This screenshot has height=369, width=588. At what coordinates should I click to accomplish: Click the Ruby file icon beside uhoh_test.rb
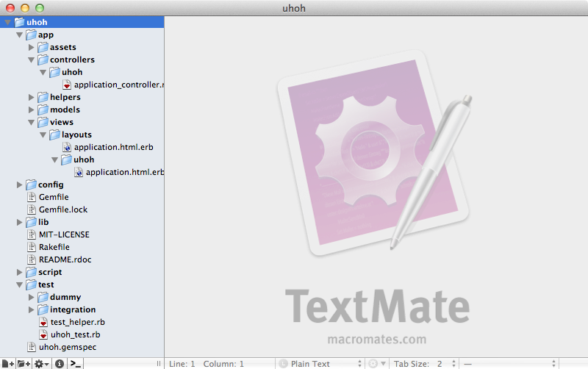point(43,334)
